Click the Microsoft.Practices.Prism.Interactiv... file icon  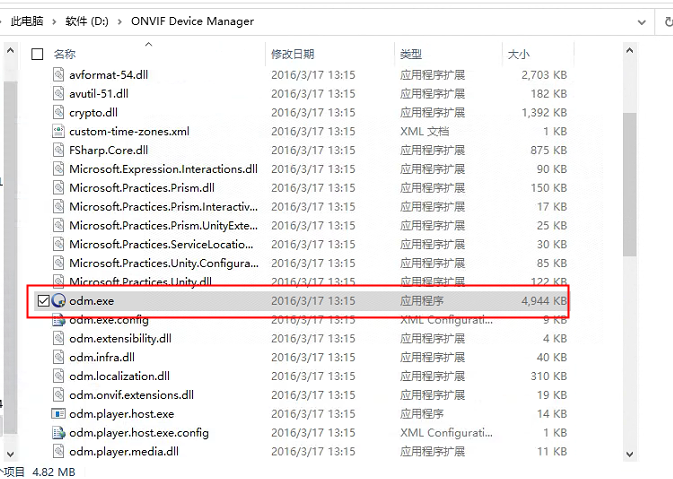click(58, 207)
